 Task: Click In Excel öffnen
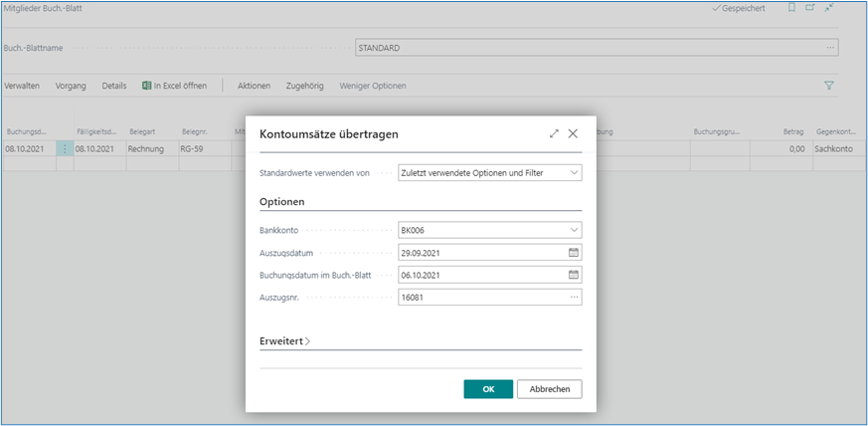(x=174, y=87)
